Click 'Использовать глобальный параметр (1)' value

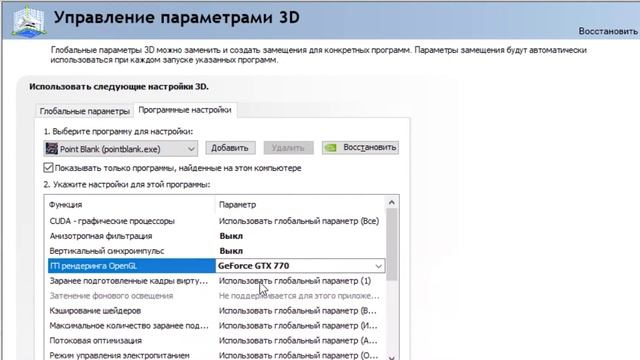pyautogui.click(x=295, y=281)
